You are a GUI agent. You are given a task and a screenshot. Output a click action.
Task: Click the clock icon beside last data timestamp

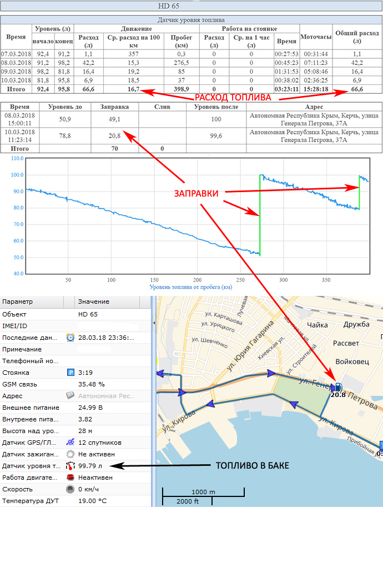[70, 338]
